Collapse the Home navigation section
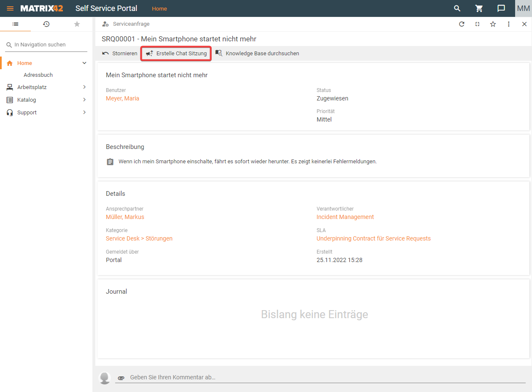The width and height of the screenshot is (532, 392). (84, 63)
